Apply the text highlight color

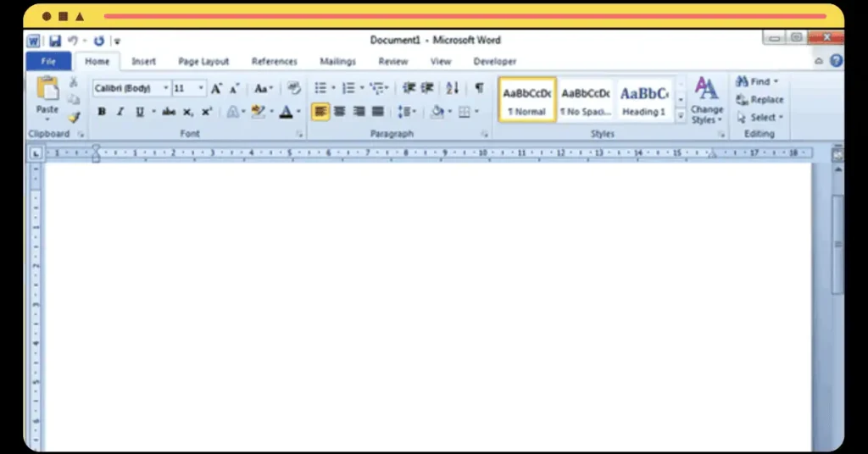pos(258,112)
